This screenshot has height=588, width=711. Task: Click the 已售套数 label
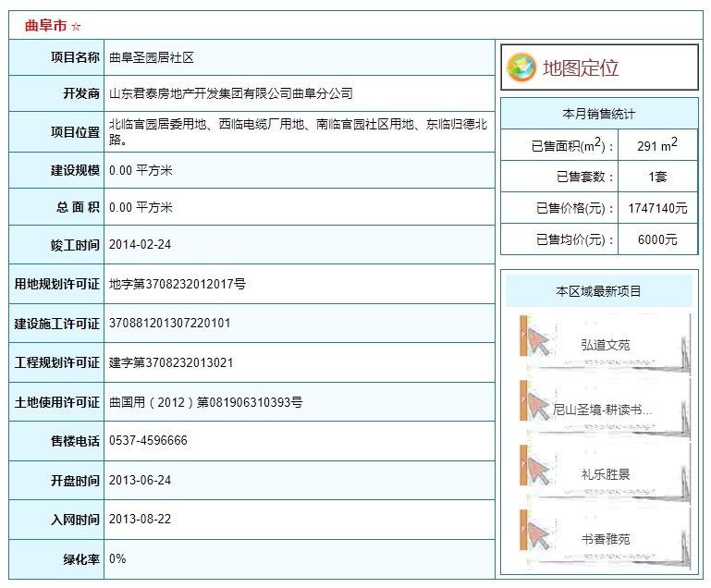pos(585,177)
